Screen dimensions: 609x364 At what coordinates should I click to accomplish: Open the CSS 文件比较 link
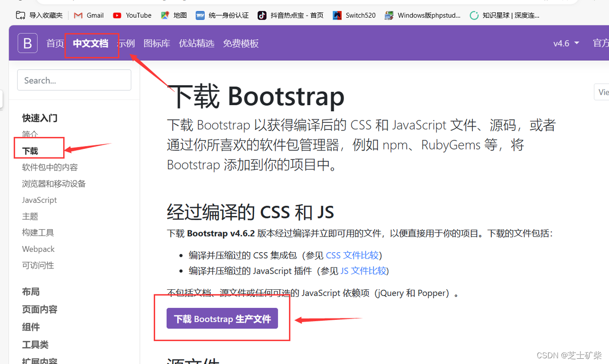tap(352, 255)
